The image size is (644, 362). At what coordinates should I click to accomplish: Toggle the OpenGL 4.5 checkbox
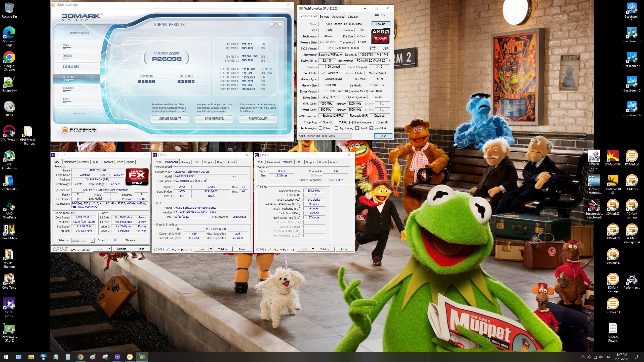click(x=371, y=128)
